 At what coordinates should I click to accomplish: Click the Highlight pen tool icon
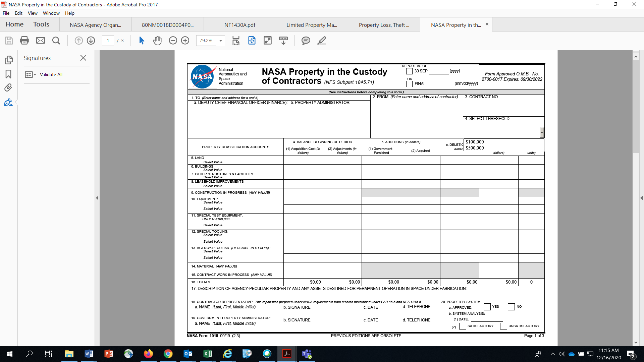point(322,41)
